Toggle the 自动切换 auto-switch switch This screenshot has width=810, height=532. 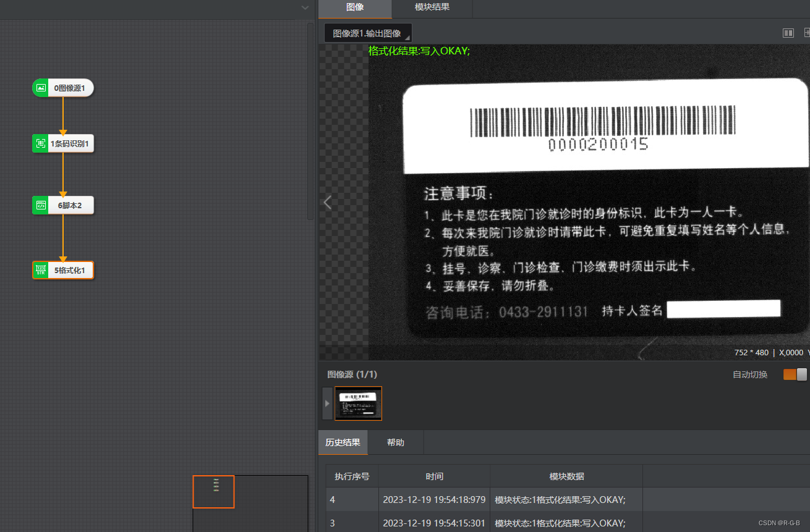(x=795, y=374)
